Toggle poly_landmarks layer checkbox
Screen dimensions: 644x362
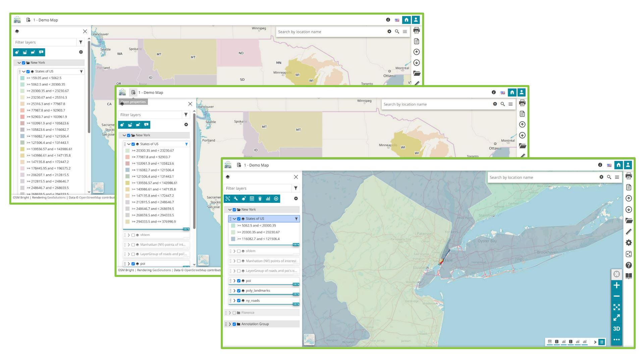(239, 291)
